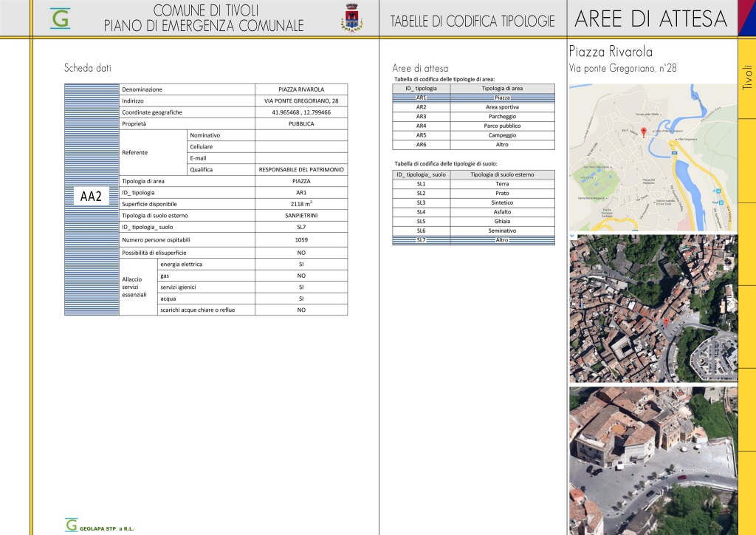The width and height of the screenshot is (756, 535).
Task: Click the "TABELLE DI CODIFICA TIPOLOGIE" header
Action: [x=472, y=21]
